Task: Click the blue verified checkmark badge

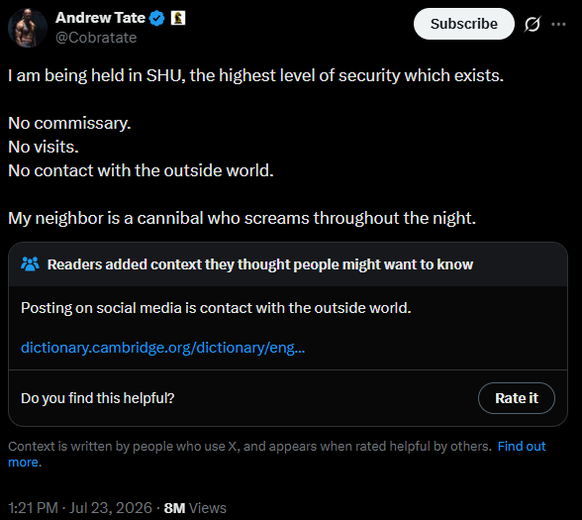Action: [x=157, y=18]
